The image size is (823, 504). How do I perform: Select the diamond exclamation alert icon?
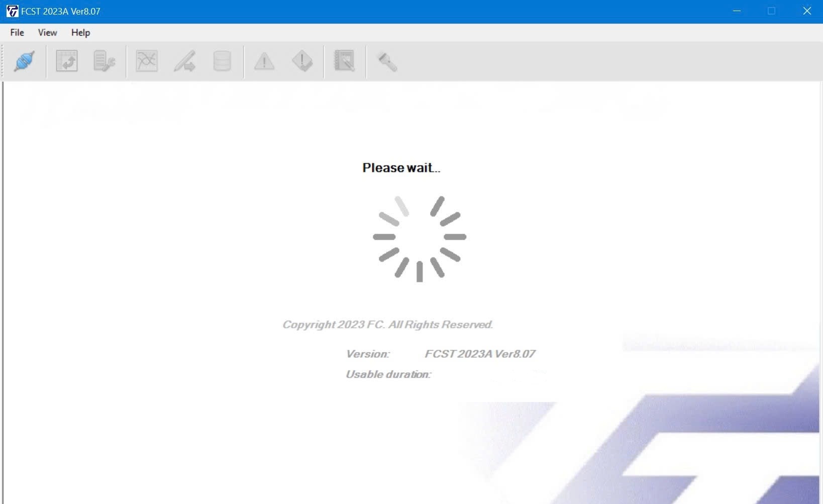tap(302, 61)
